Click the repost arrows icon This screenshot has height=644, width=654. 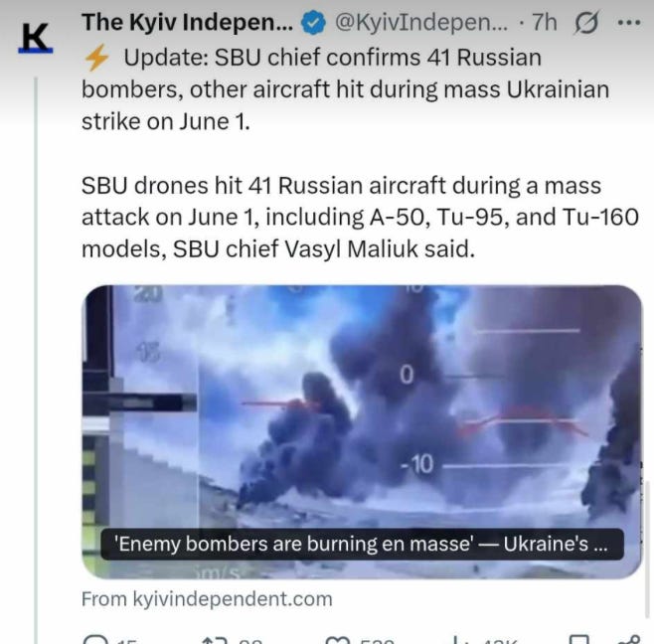pos(215,640)
